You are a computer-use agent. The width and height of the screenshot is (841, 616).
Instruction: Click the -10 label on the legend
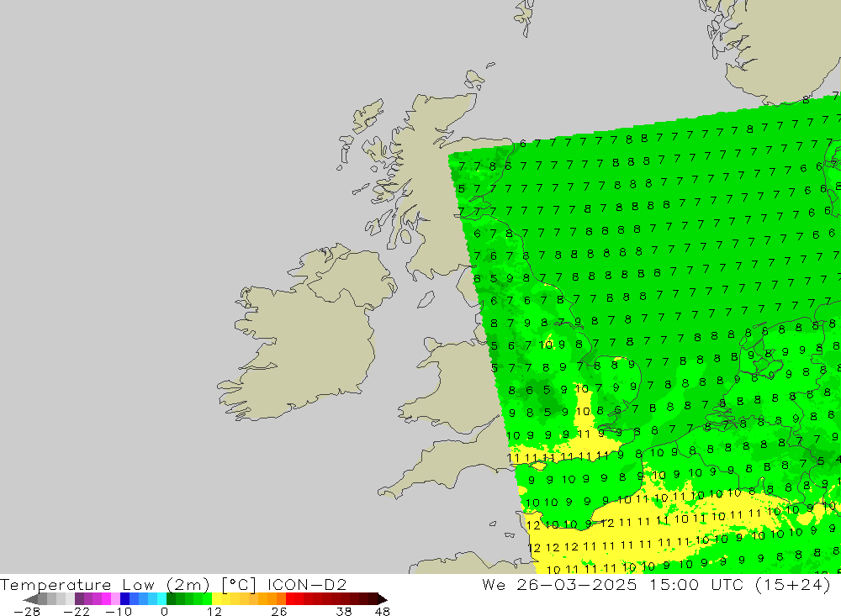119,612
